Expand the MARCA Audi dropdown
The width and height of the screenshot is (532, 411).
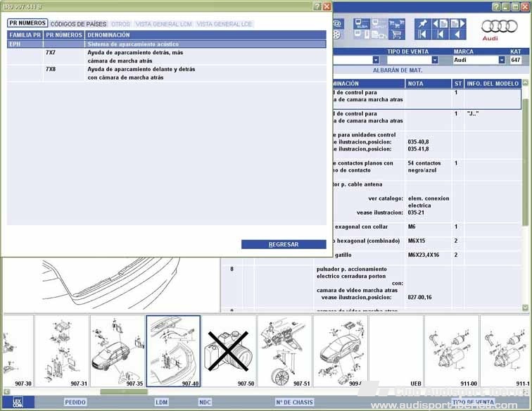pos(502,60)
